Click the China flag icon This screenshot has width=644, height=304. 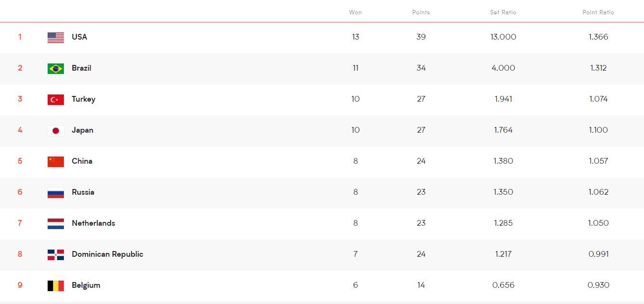(x=56, y=161)
